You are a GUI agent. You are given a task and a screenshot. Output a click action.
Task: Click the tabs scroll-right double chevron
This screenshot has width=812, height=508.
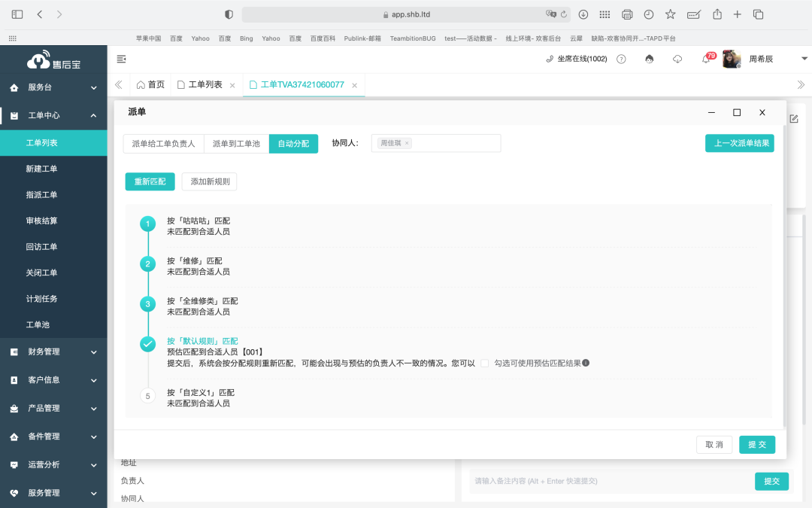click(801, 84)
